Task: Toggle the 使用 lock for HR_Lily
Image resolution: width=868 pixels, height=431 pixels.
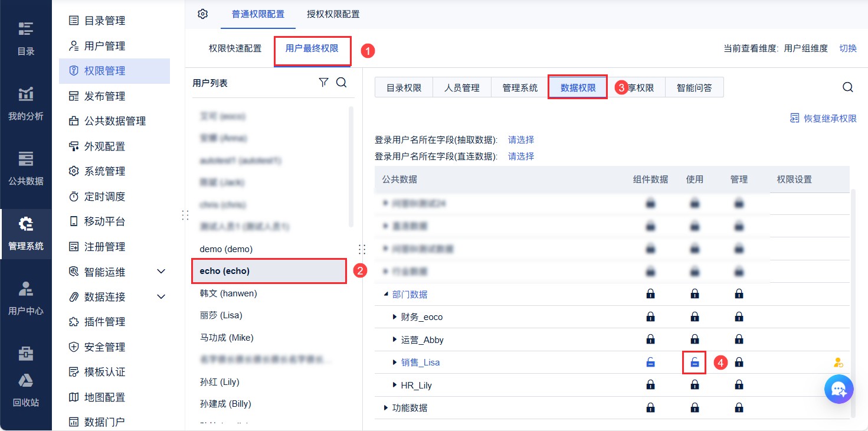Action: (x=695, y=385)
